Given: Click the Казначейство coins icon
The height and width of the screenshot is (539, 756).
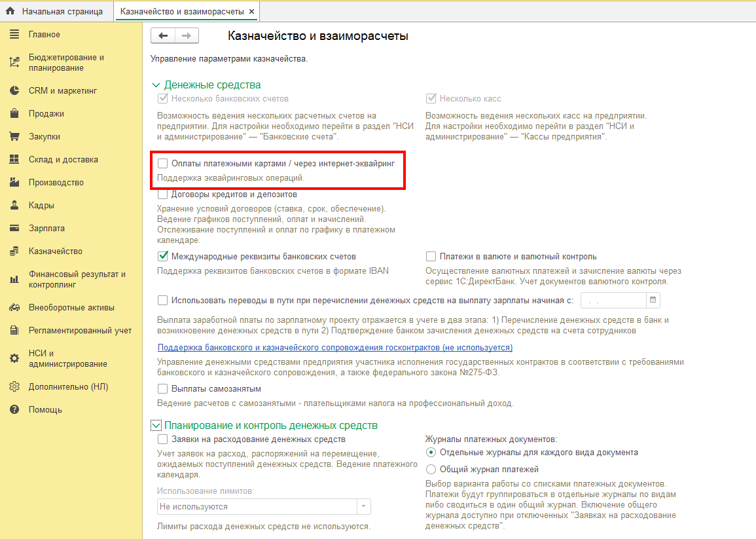Looking at the screenshot, I should click(x=14, y=251).
